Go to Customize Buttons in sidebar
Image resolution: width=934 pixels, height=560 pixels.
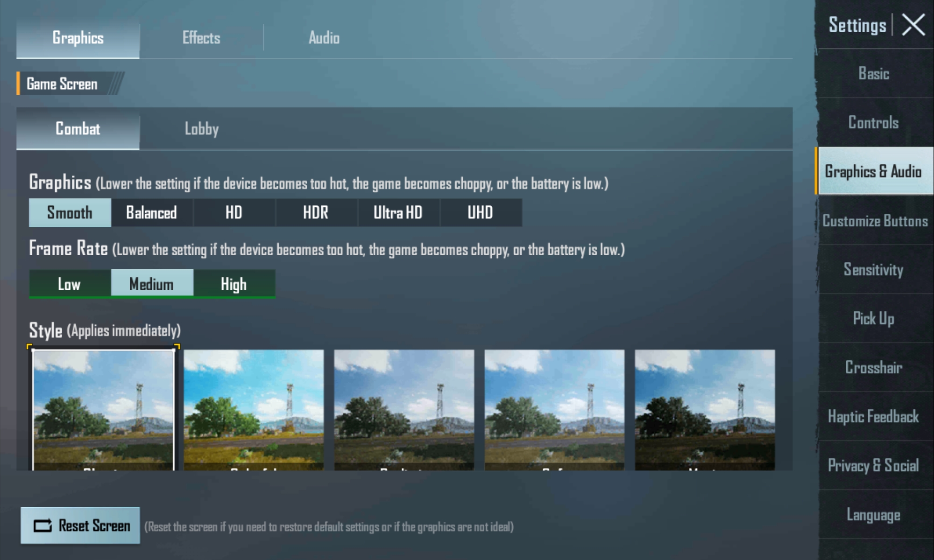pyautogui.click(x=874, y=220)
